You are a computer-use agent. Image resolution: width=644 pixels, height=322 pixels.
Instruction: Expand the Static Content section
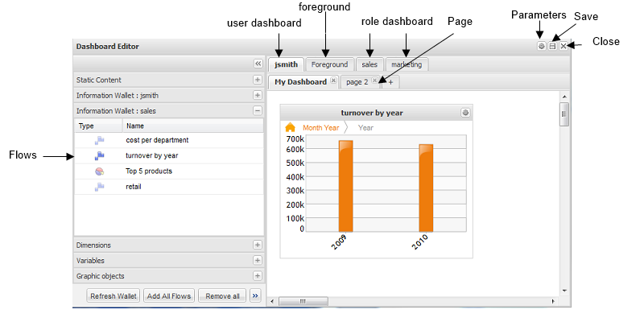coord(258,80)
